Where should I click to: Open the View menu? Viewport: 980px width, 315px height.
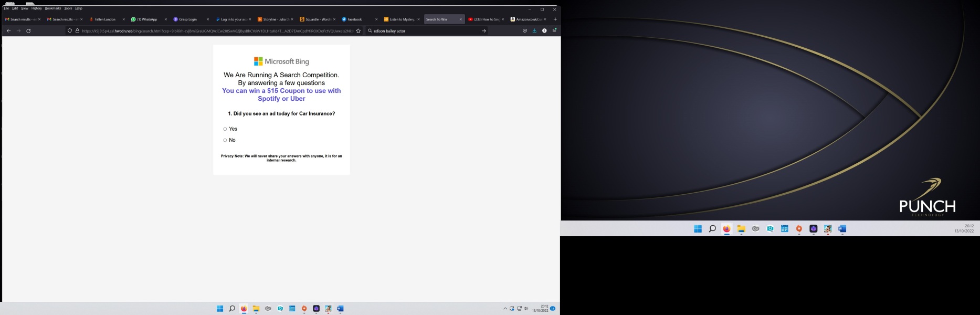pos(25,8)
